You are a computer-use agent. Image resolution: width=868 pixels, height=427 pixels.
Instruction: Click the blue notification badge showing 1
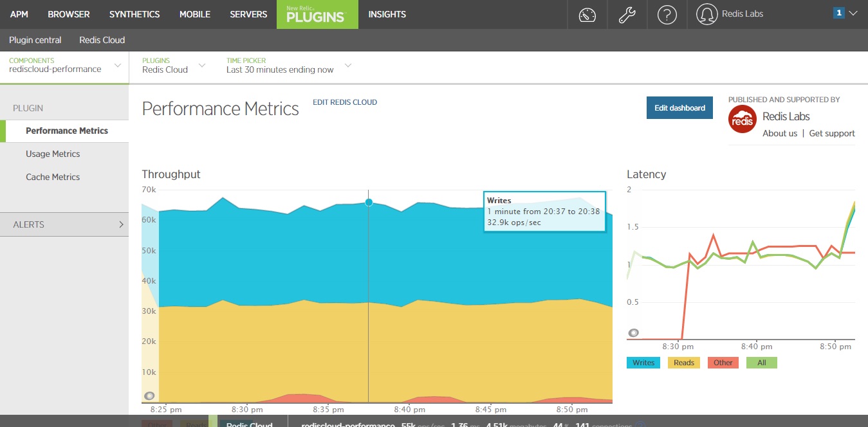pos(838,13)
